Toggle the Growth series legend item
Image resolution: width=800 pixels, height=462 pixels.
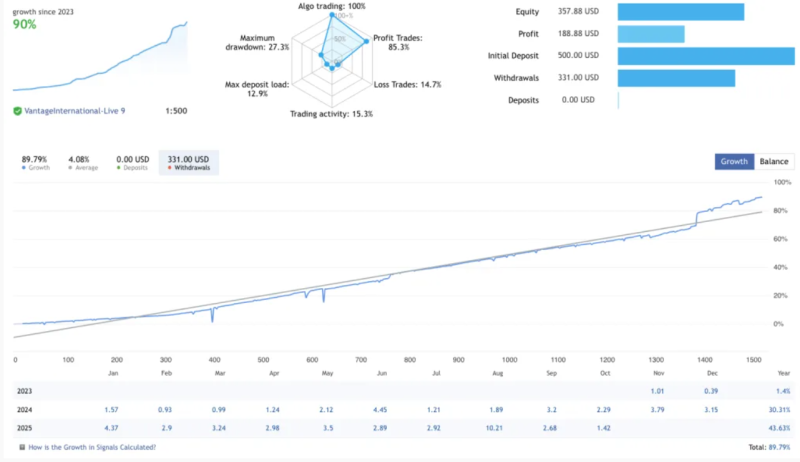click(35, 163)
